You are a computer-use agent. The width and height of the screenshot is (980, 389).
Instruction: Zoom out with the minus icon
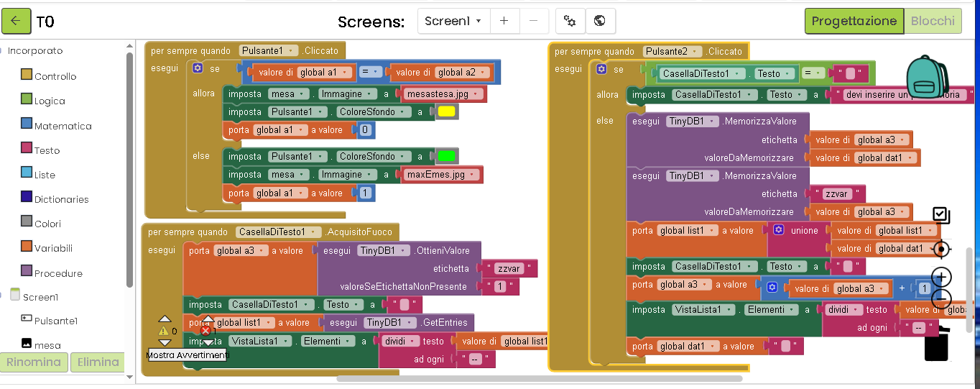click(941, 299)
